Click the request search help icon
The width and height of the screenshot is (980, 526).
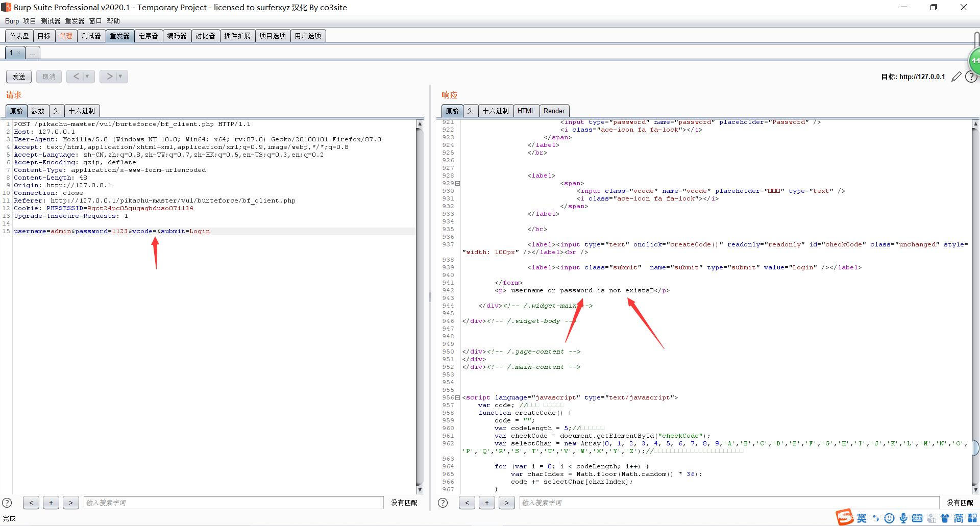[7, 503]
